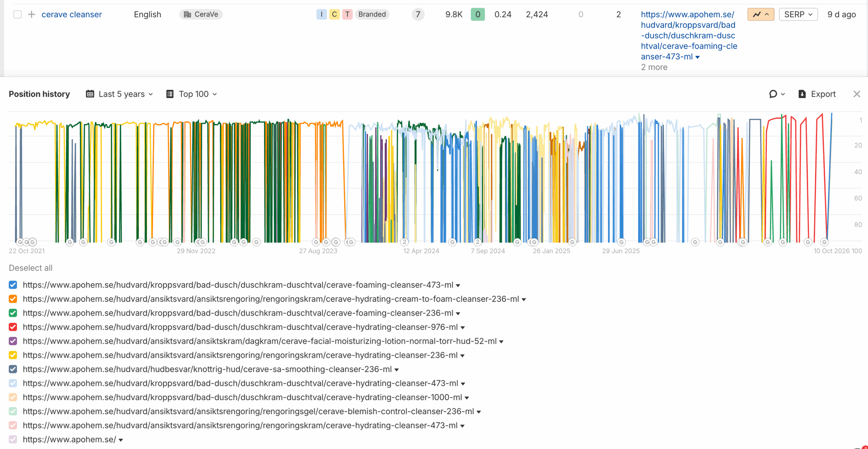Open the Top 100 positions dropdown
The image size is (868, 449).
(x=192, y=94)
